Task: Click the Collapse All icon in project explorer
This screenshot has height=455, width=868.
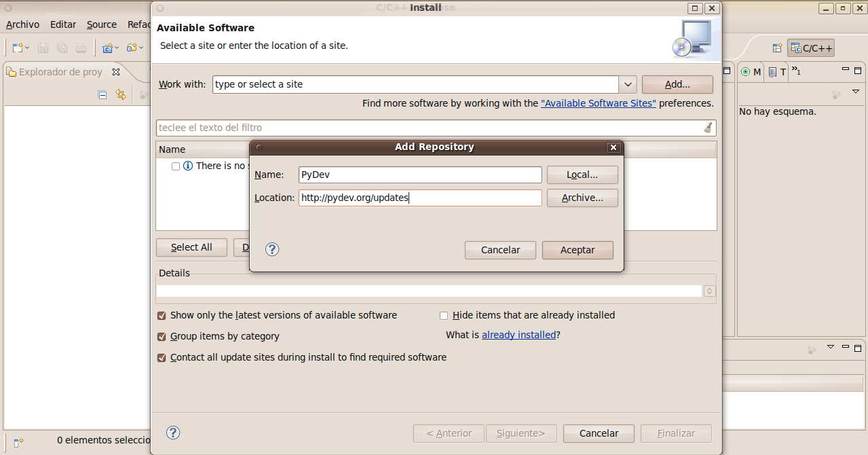Action: 102,95
